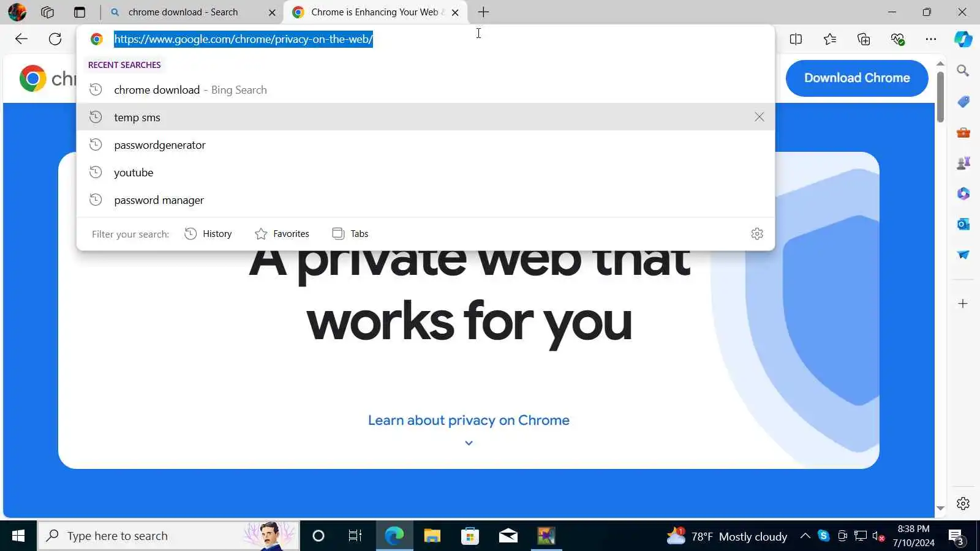Filter search suggestions by History
The width and height of the screenshot is (980, 551).
208,234
